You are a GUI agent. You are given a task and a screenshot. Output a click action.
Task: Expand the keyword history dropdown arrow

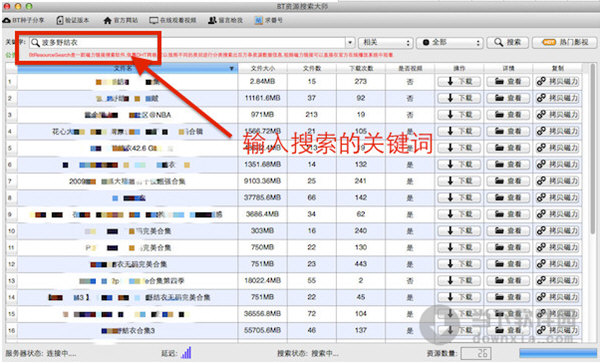pyautogui.click(x=350, y=42)
